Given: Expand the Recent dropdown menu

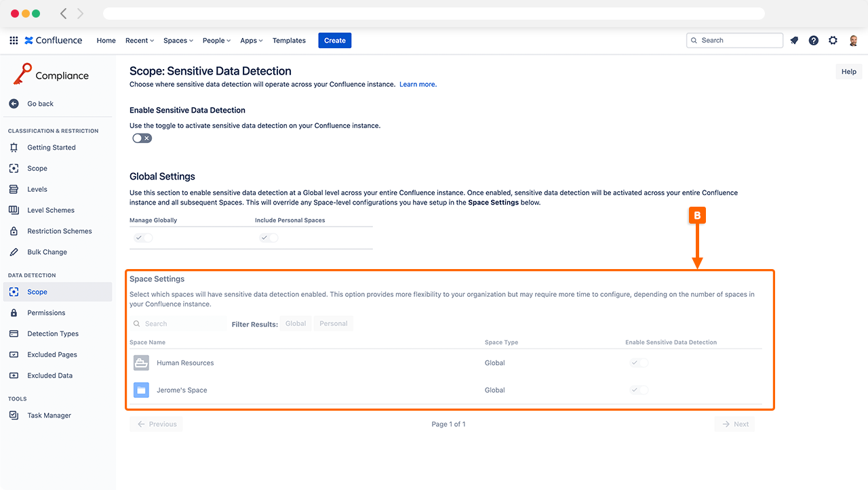Looking at the screenshot, I should [x=140, y=41].
